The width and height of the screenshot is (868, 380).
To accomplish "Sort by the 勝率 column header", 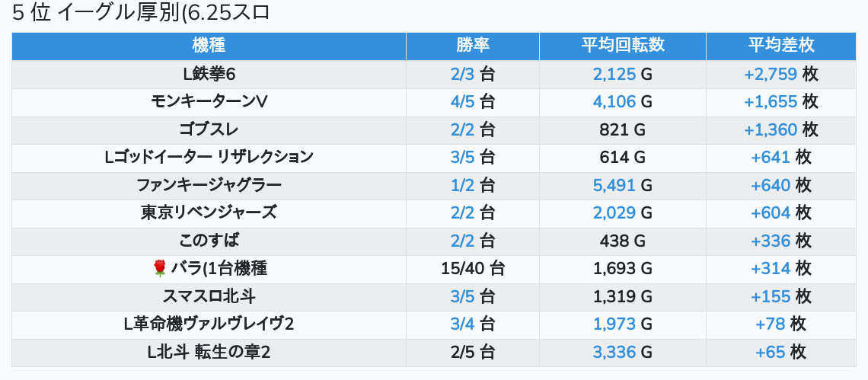I will 473,46.
